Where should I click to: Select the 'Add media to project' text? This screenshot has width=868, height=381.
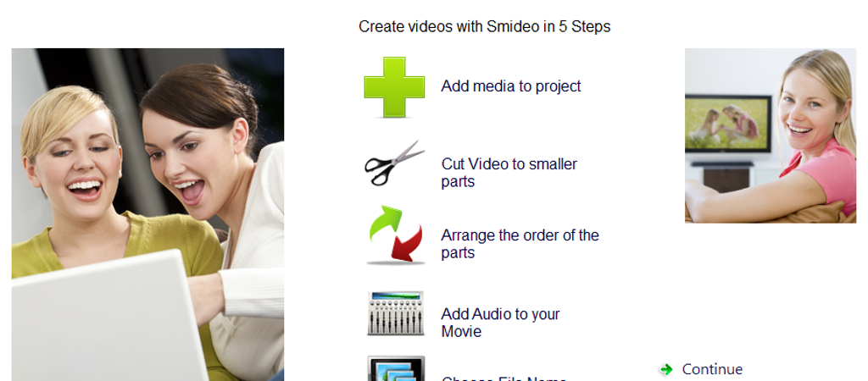[511, 86]
